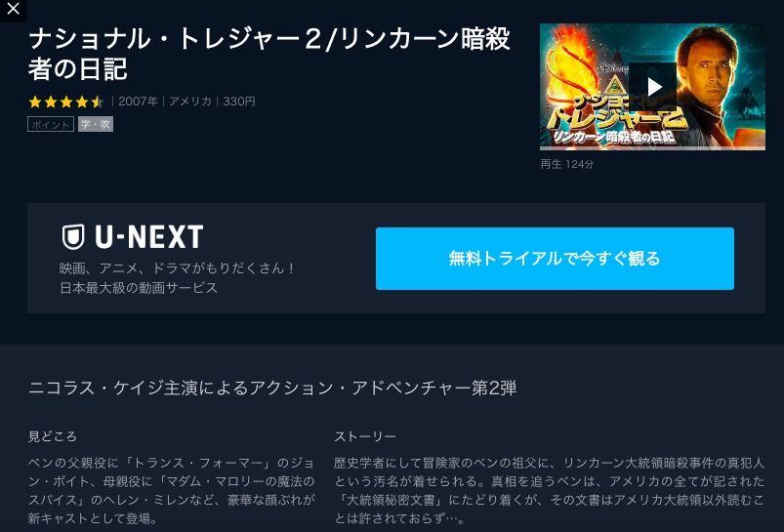Play the National Treasure 2 trailer
Image resolution: width=784 pixels, height=532 pixels.
coord(652,87)
